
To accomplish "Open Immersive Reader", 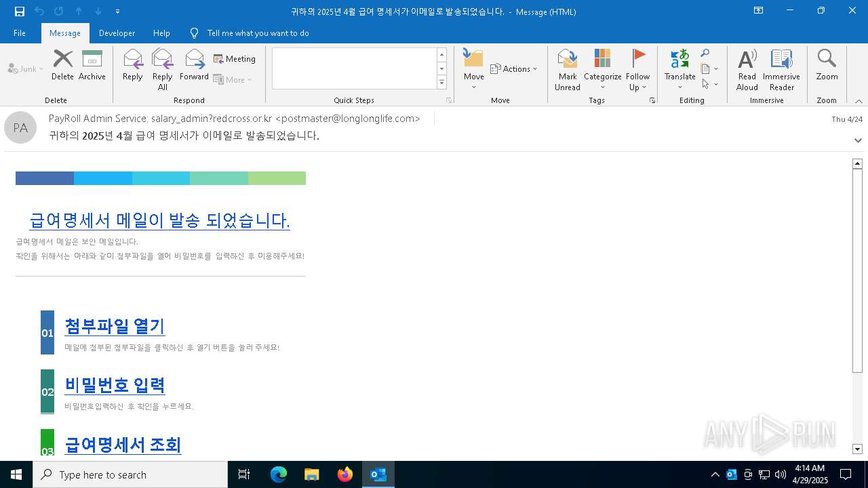I will coord(781,70).
